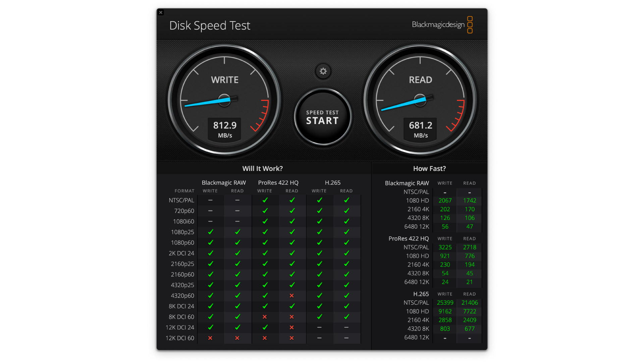Image resolution: width=644 pixels, height=362 pixels.
Task: Click the READ gauge needle
Action: coord(404,104)
